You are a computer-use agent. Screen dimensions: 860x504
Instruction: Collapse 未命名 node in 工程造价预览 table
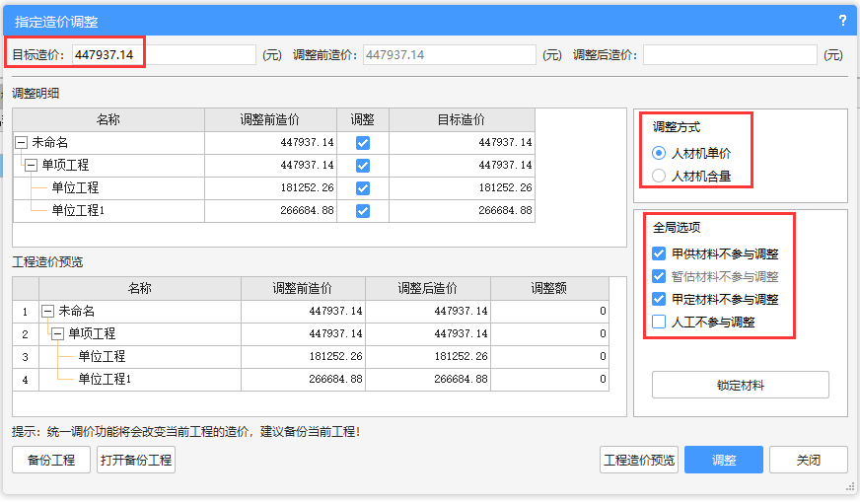(47, 311)
